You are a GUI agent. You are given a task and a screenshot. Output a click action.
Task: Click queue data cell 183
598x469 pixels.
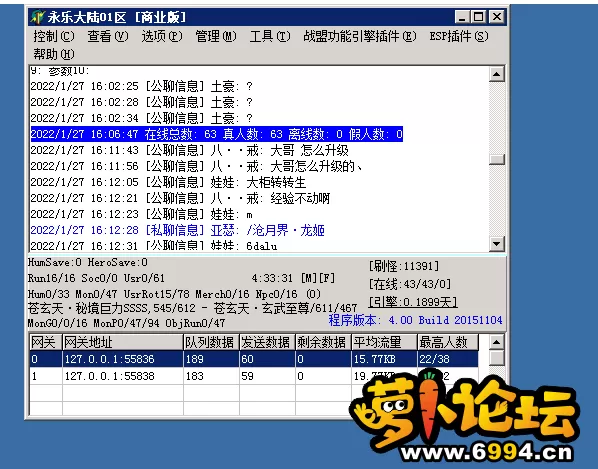tap(211, 376)
